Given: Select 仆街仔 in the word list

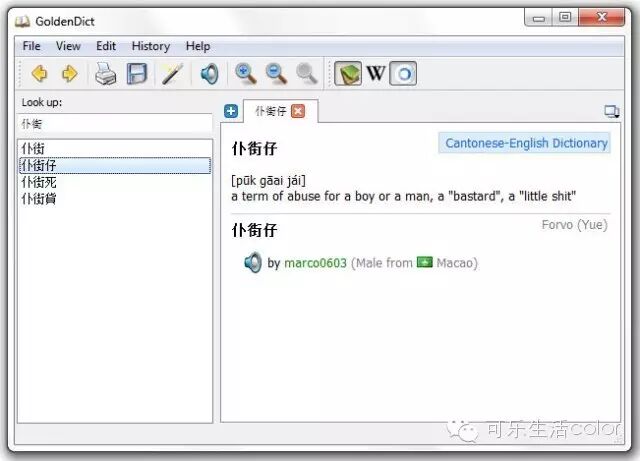Looking at the screenshot, I should 115,165.
